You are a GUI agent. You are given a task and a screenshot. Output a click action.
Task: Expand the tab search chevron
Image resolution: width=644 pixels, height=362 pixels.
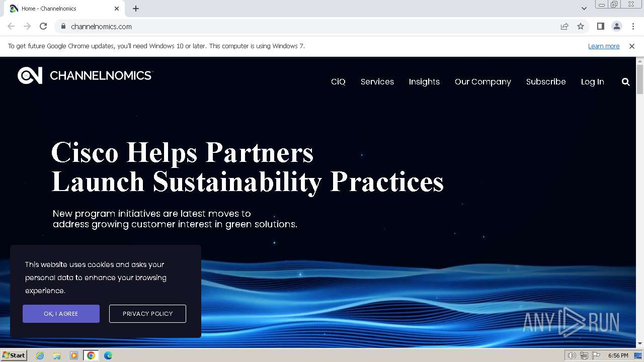tap(584, 9)
